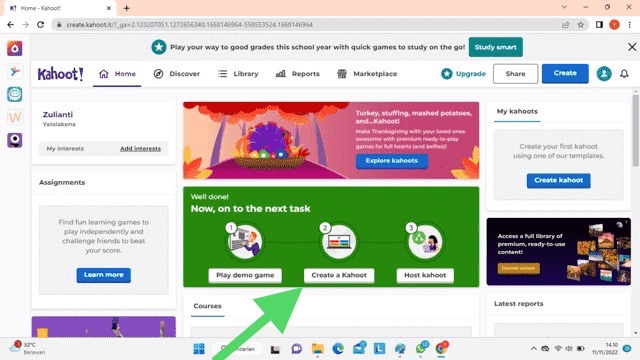Open the Library tab
Viewport: 640px width, 360px height.
point(238,74)
